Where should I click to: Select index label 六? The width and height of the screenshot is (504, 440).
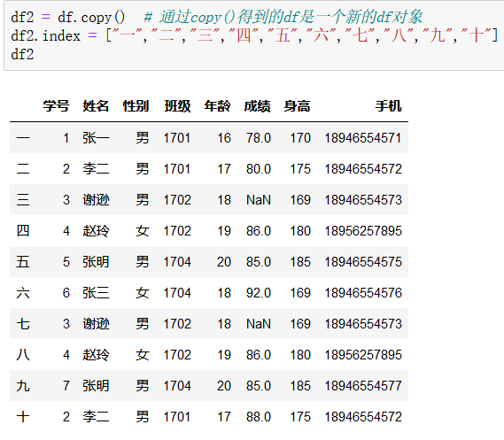(23, 292)
